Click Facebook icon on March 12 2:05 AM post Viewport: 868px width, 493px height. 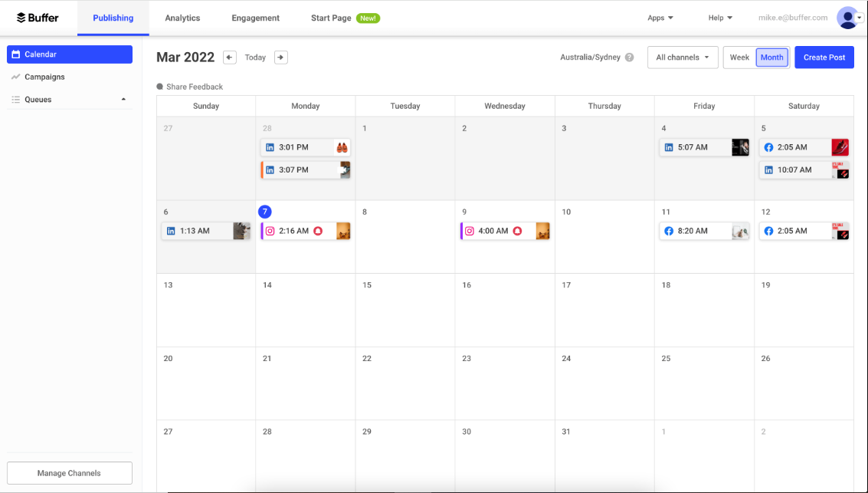pyautogui.click(x=768, y=231)
